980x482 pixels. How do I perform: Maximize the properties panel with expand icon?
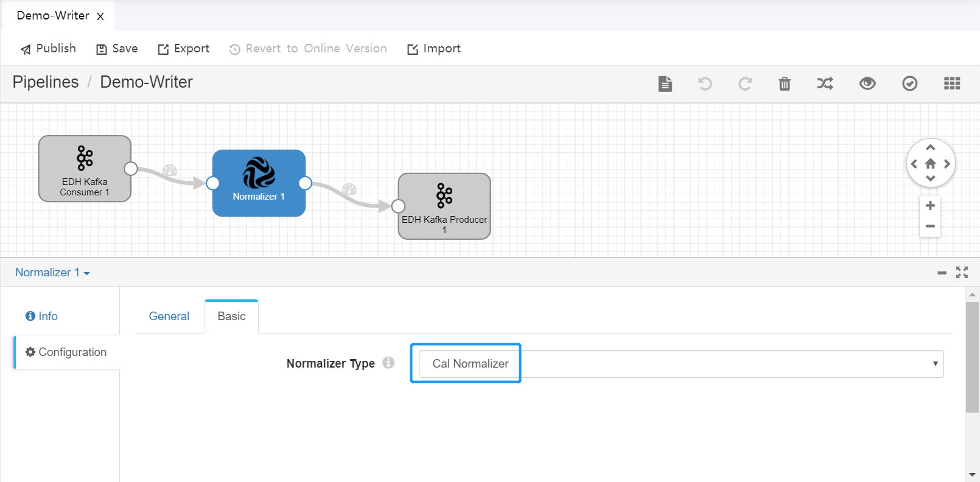click(x=962, y=273)
